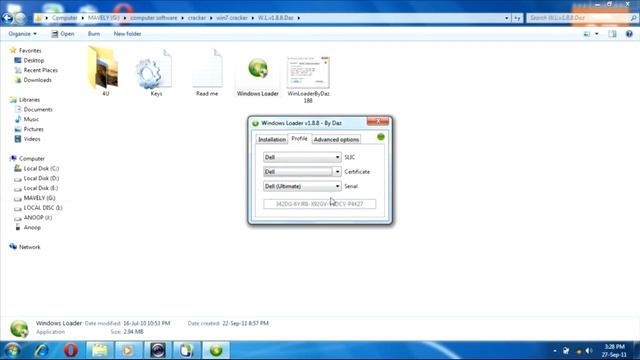The image size is (640, 360).
Task: Select the ANOOP drive in navigation pane
Action: click(38, 218)
